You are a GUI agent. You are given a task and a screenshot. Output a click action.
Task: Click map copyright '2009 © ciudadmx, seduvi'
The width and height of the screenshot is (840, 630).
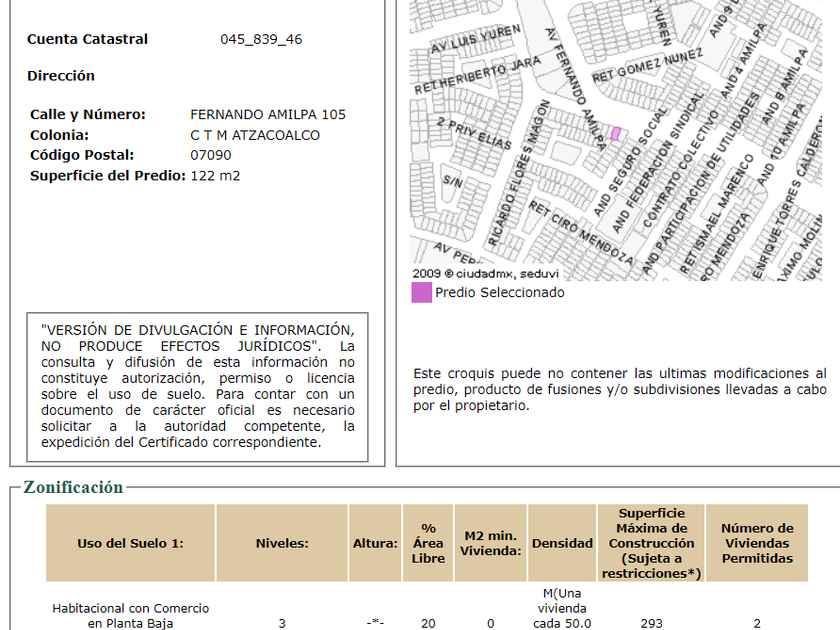click(x=485, y=274)
